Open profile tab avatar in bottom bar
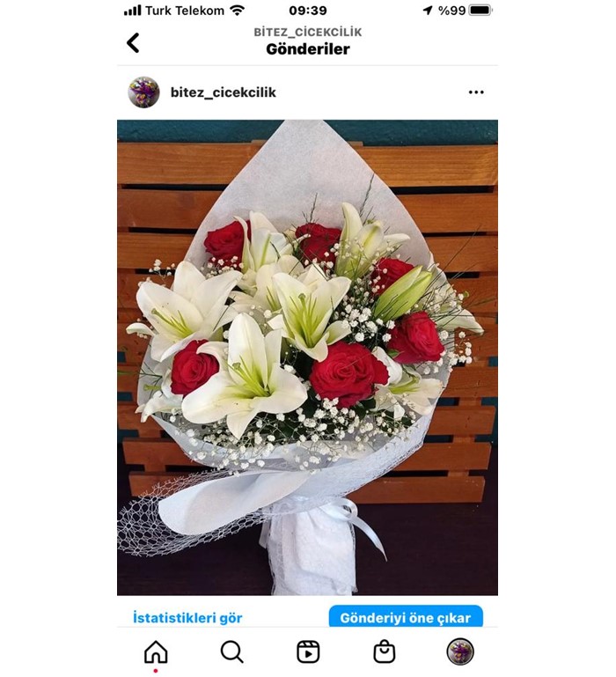Image resolution: width=616 pixels, height=677 pixels. (x=460, y=651)
